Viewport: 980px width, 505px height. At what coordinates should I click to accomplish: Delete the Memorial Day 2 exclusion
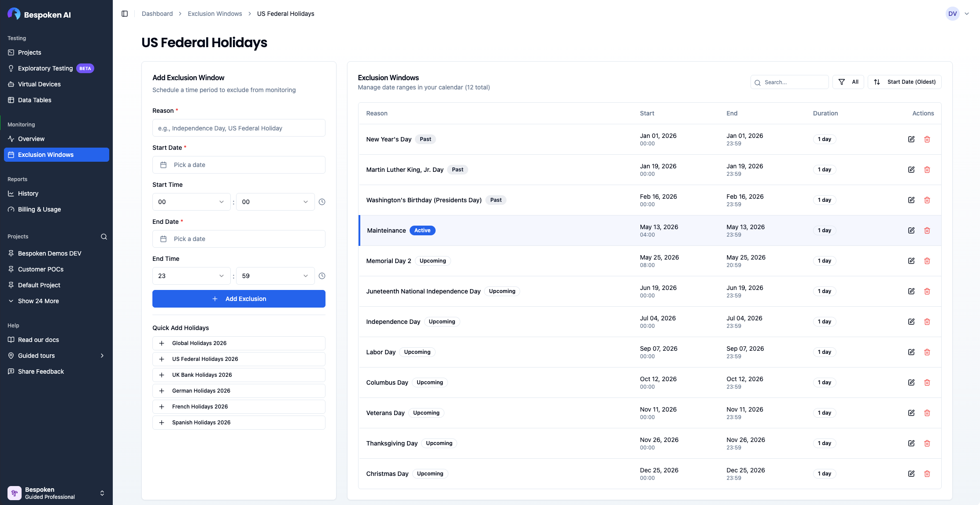(x=927, y=261)
